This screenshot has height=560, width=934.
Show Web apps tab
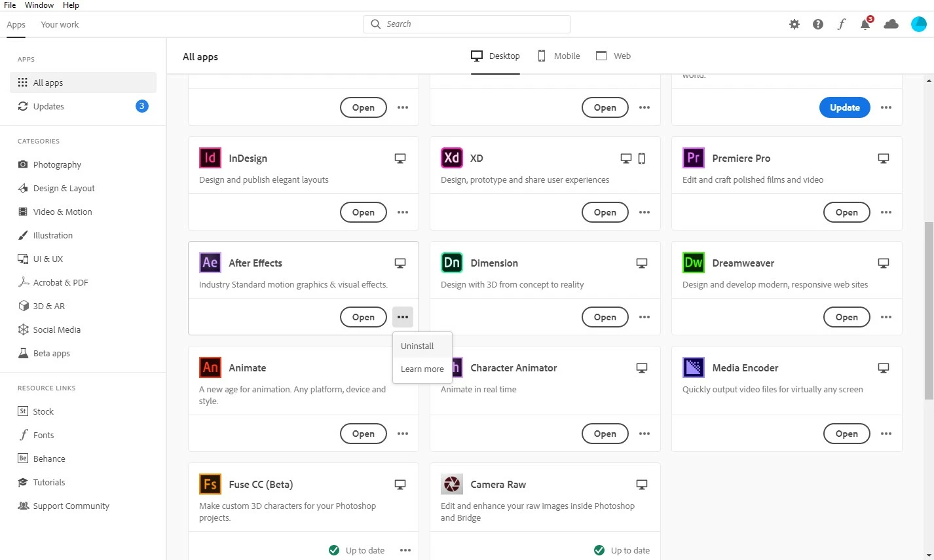click(613, 56)
